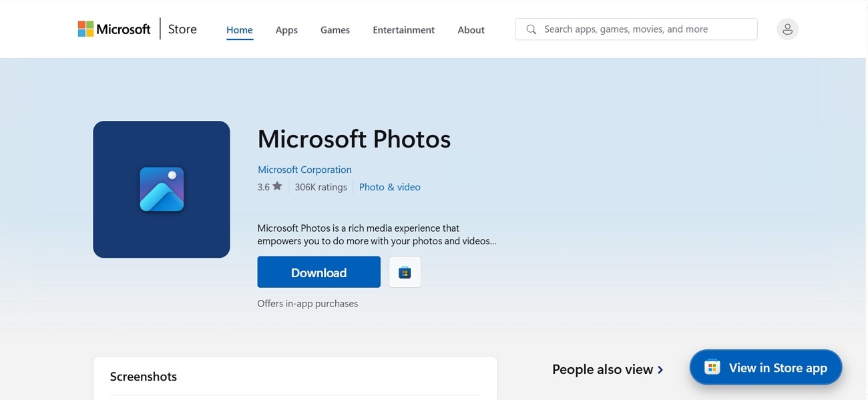Click the search magnifier icon
The image size is (868, 400).
click(x=531, y=29)
